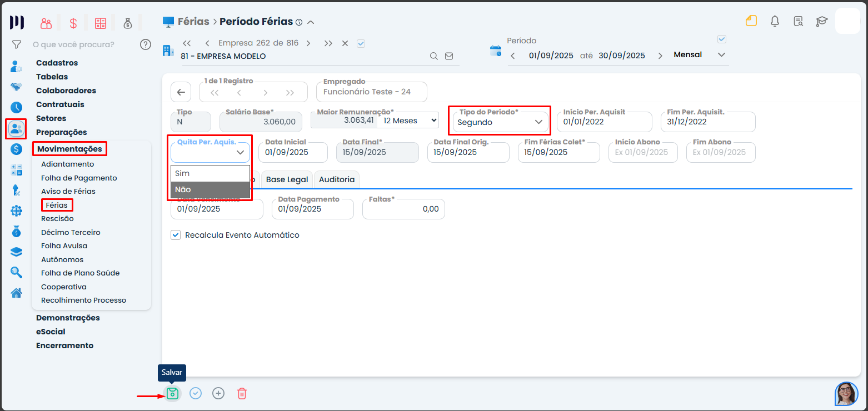Advance Período to the next month
Viewport: 868px width, 411px height.
[660, 56]
